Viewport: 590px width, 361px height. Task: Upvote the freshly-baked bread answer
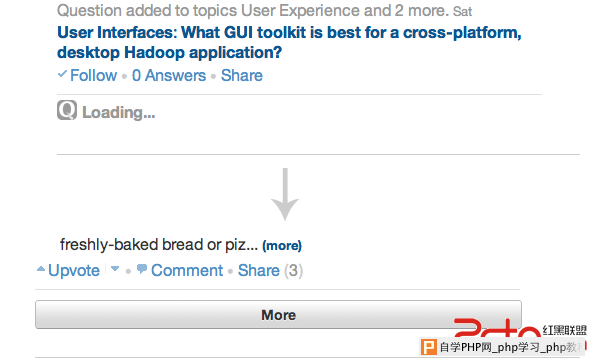tap(74, 270)
